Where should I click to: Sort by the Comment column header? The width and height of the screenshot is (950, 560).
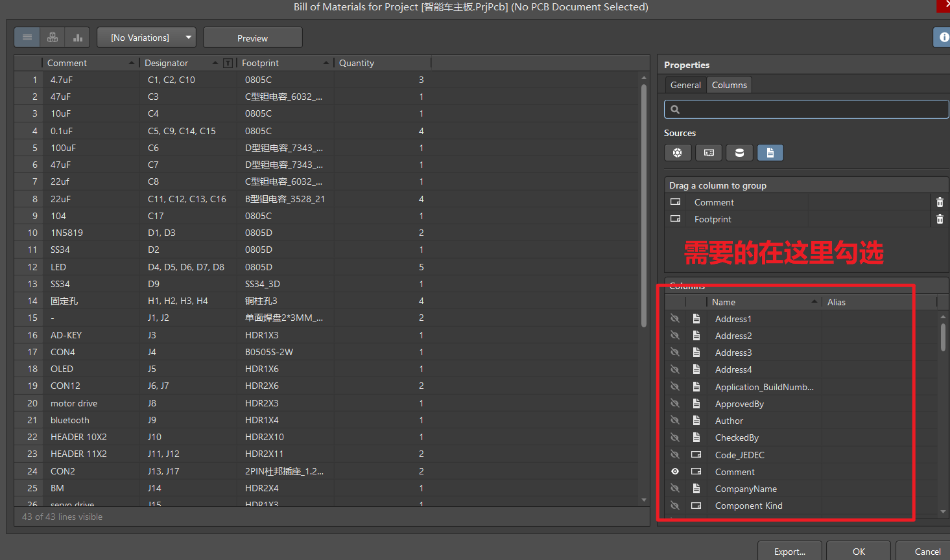tap(90, 63)
